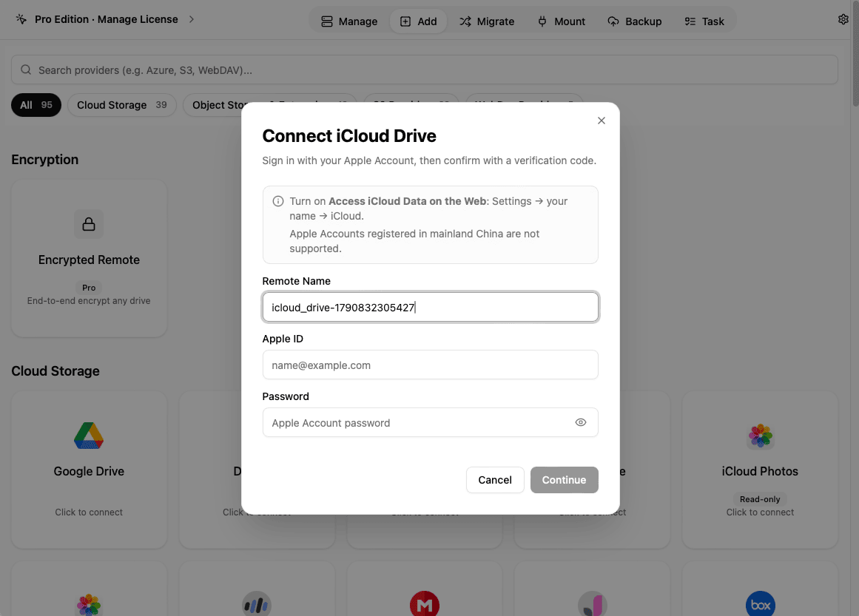Open the Mount tab
The image size is (859, 616).
tap(561, 21)
